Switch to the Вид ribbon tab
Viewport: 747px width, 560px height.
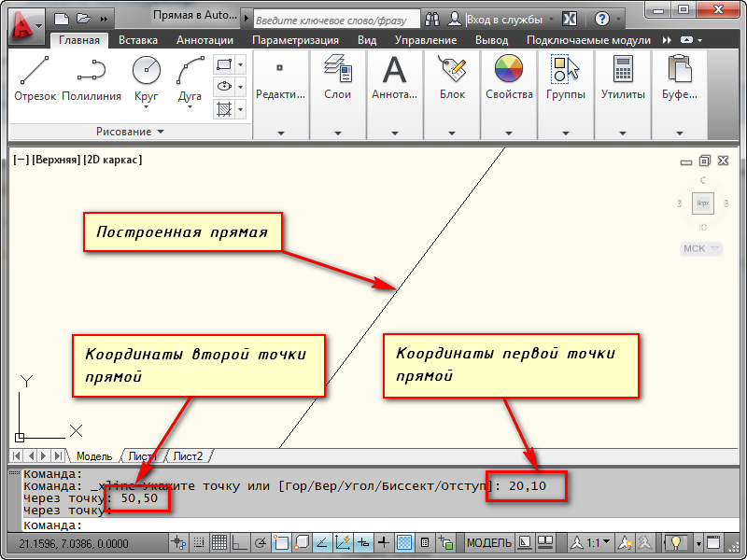(x=367, y=40)
